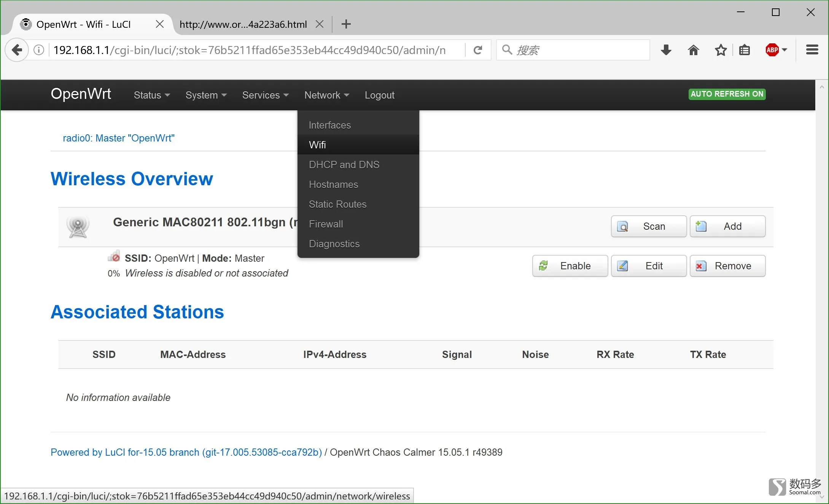Viewport: 829px width, 504px height.
Task: Open DHCP and DNS from the dropdown
Action: click(x=358, y=165)
